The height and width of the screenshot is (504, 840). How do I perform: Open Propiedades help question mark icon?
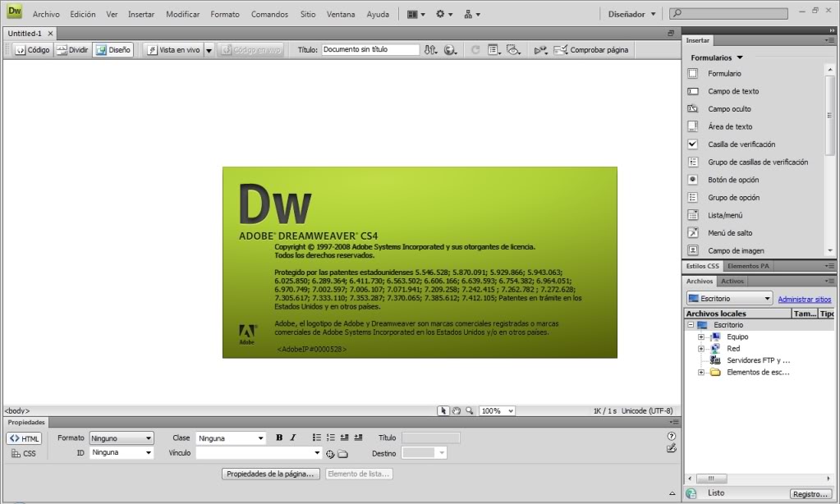point(672,436)
